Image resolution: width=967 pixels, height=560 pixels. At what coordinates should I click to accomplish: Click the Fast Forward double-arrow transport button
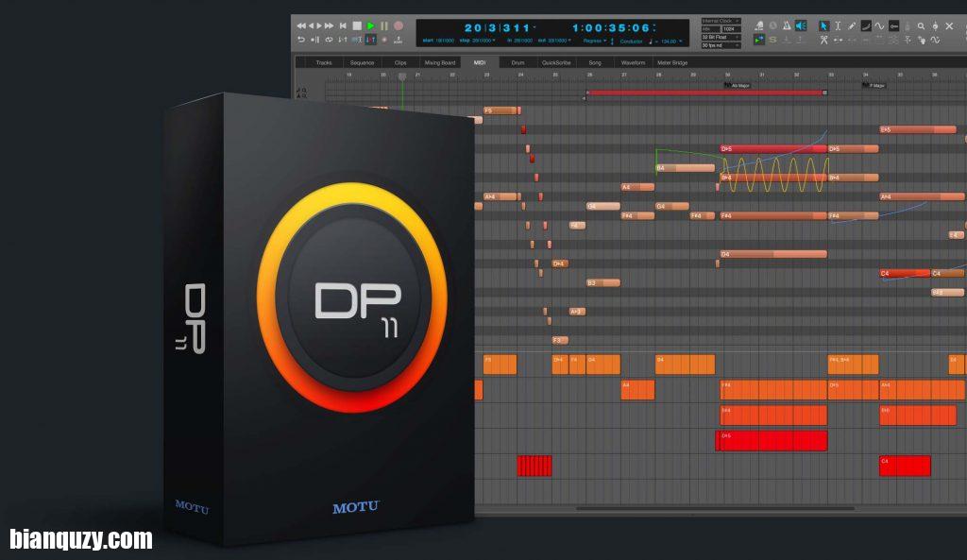330,25
